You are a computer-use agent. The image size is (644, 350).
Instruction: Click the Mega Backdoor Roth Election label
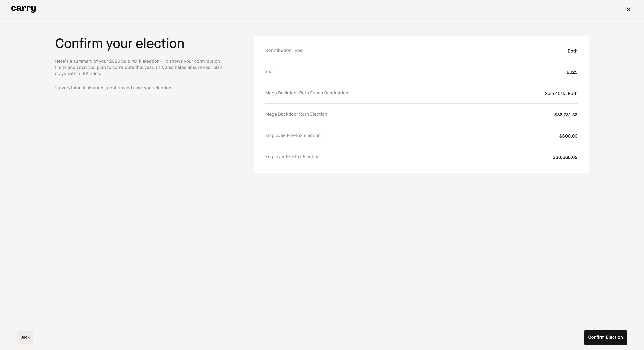pos(296,114)
